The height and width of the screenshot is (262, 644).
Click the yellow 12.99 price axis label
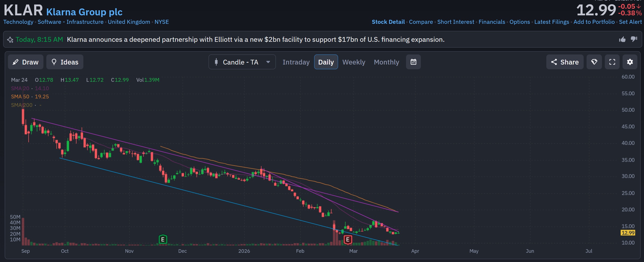tap(628, 233)
